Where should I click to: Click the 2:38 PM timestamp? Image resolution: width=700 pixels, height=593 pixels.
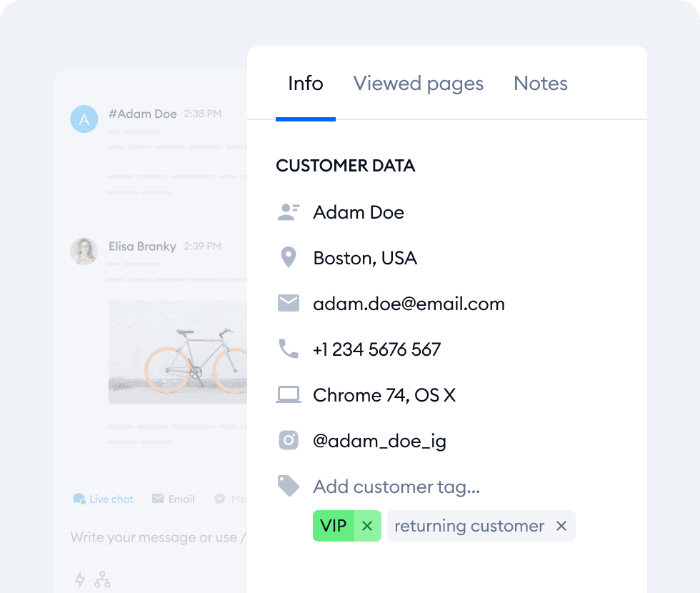coord(203,114)
